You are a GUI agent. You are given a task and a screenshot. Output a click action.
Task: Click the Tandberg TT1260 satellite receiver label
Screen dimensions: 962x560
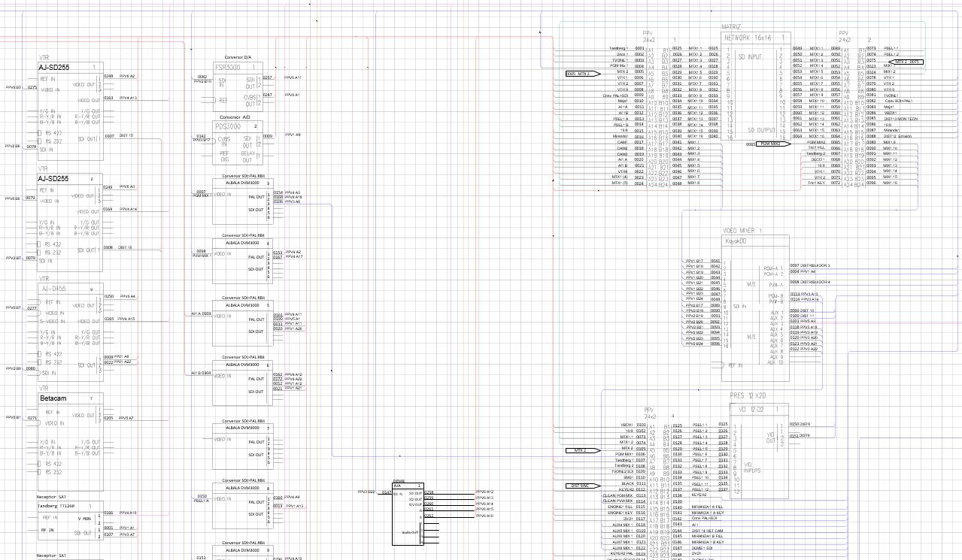click(x=57, y=506)
